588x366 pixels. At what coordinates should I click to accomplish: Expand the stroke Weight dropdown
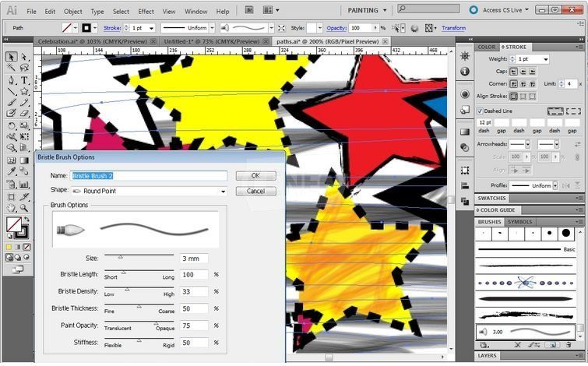545,59
